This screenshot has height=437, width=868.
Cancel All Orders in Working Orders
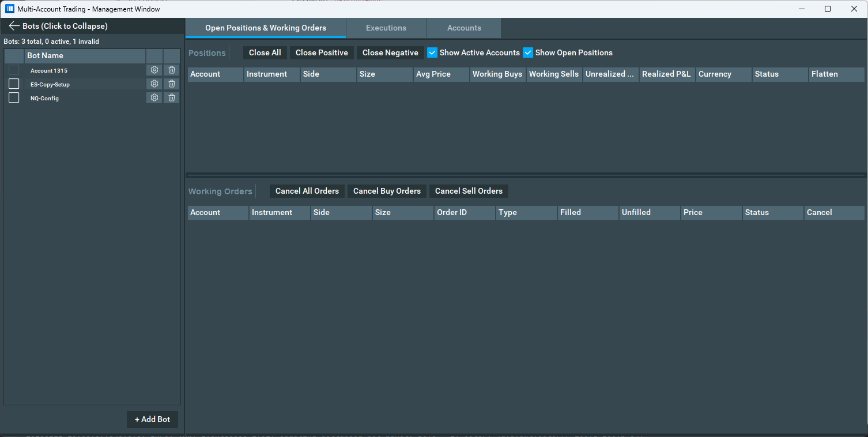pos(307,191)
